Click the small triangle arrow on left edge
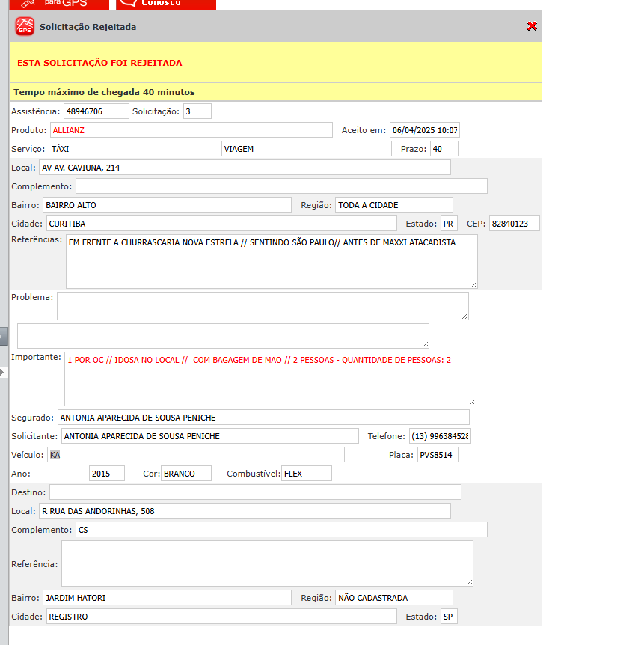Viewport: 644px width, 645px height. (x=3, y=371)
